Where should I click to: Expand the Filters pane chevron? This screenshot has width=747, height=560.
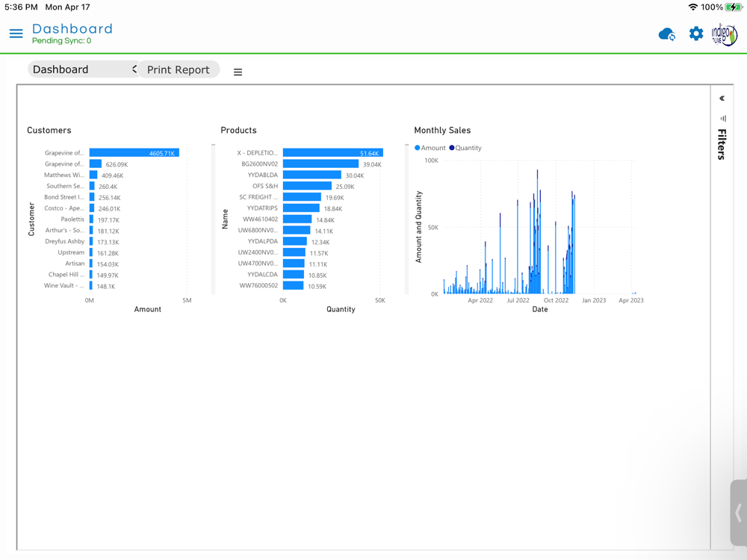tap(722, 98)
